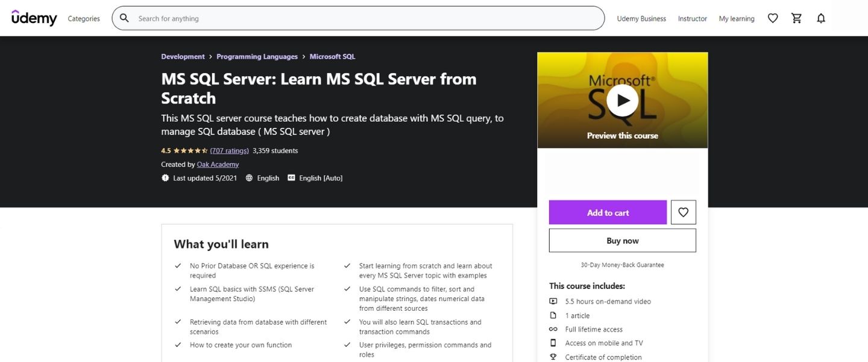The image size is (868, 362).
Task: Click breadcrumb chevron after Programming Languages
Action: (x=304, y=57)
